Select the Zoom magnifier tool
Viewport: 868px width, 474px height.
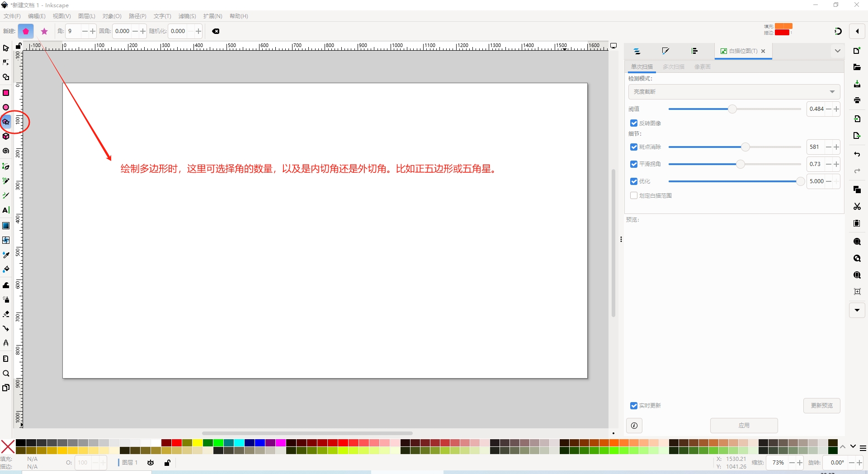click(x=6, y=374)
